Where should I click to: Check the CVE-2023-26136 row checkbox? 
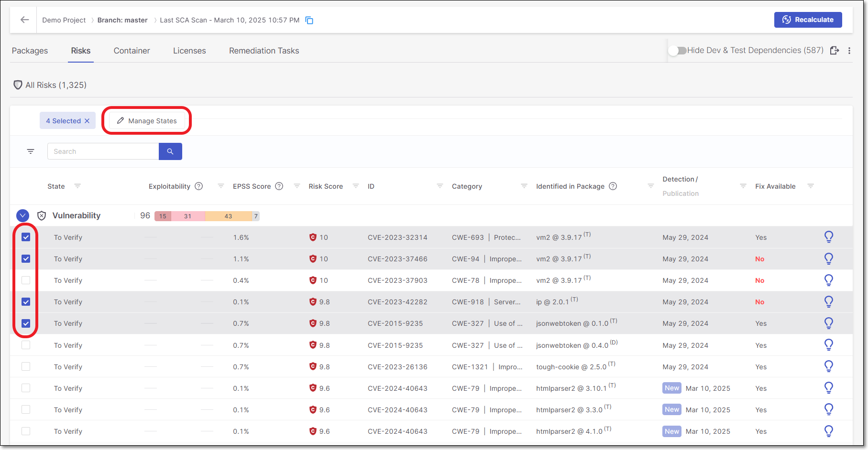coord(26,366)
